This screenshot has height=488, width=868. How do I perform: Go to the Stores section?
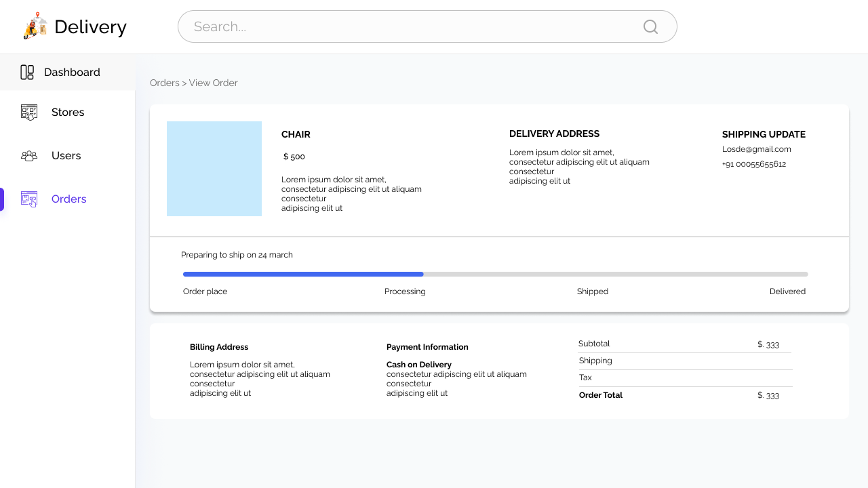[x=68, y=113]
